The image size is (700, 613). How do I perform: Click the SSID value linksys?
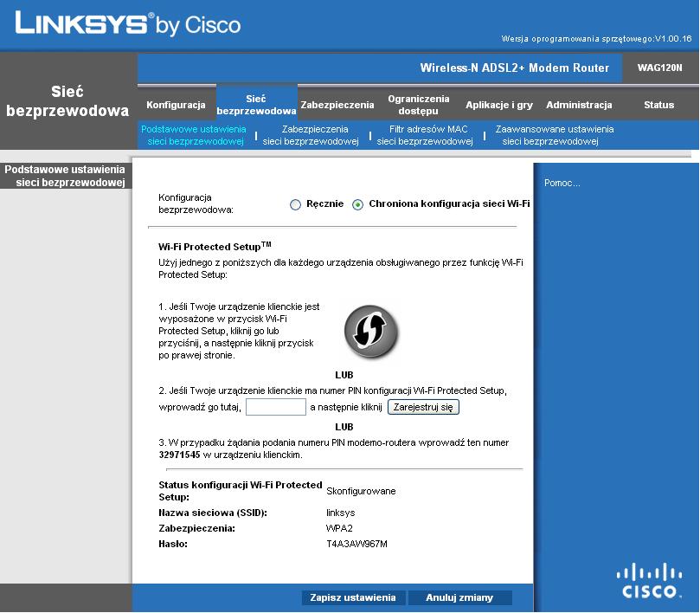(x=341, y=513)
